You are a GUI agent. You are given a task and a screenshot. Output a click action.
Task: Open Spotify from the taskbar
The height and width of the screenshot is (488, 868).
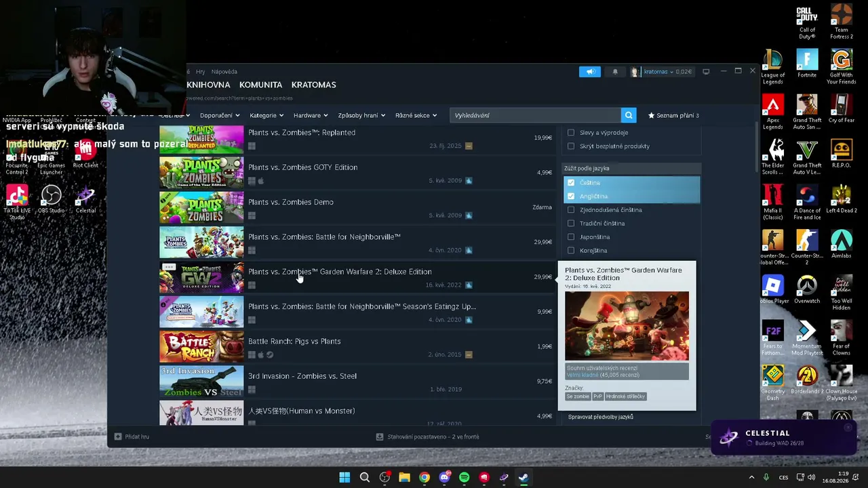click(x=464, y=477)
